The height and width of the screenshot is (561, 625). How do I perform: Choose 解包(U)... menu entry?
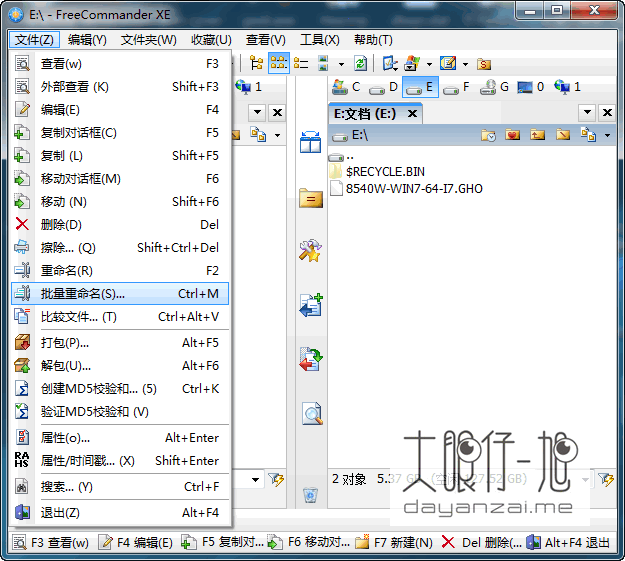click(120, 366)
